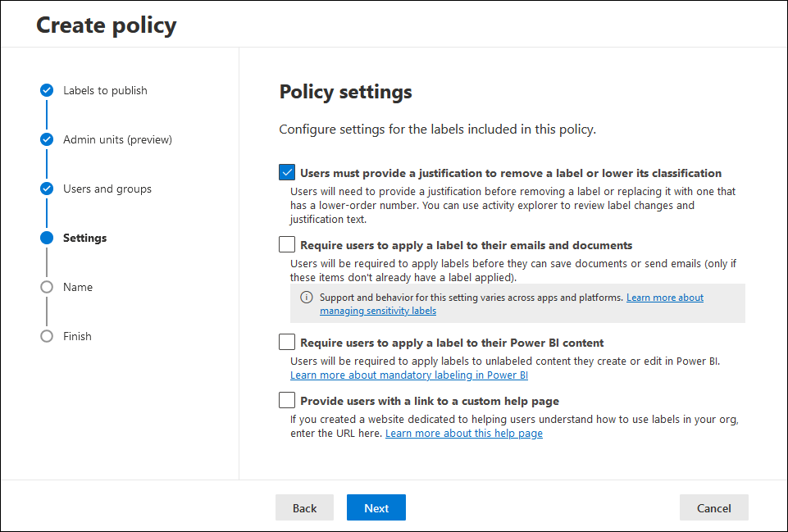Follow Learn more about this help page link
Screen dimensions: 788x532
pos(464,434)
